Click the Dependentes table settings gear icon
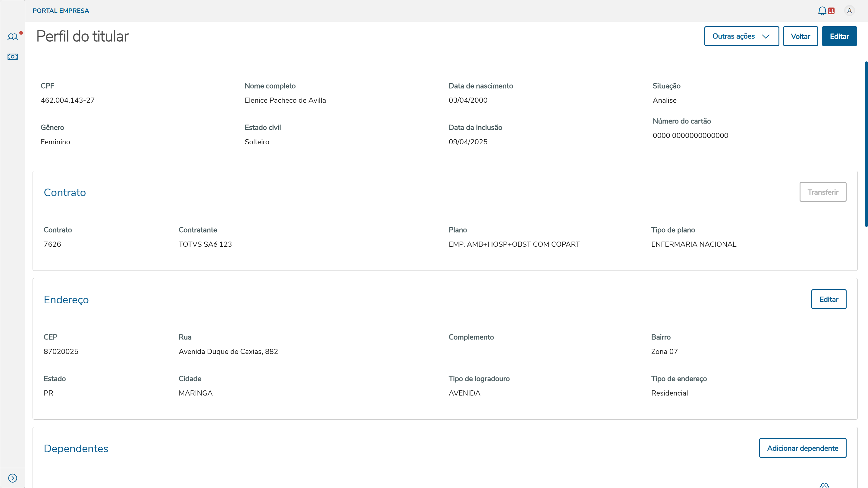Image resolution: width=868 pixels, height=488 pixels. coord(824,486)
